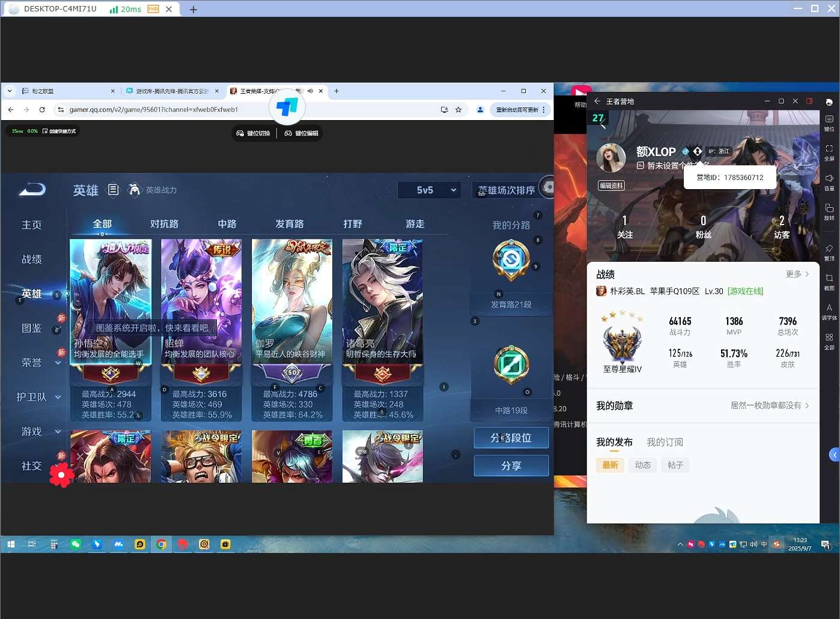Open 战绩 in left game menu
Viewport: 840px width, 619px height.
click(x=32, y=259)
